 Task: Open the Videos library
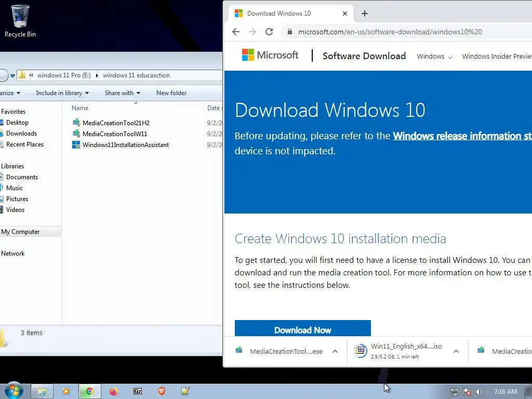tap(15, 210)
